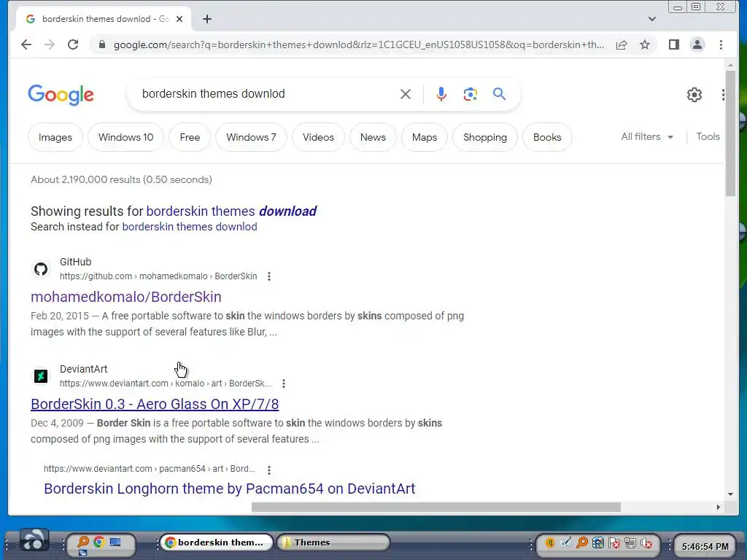Open Borderskin Longhorn theme result
This screenshot has height=560, width=747.
point(230,489)
